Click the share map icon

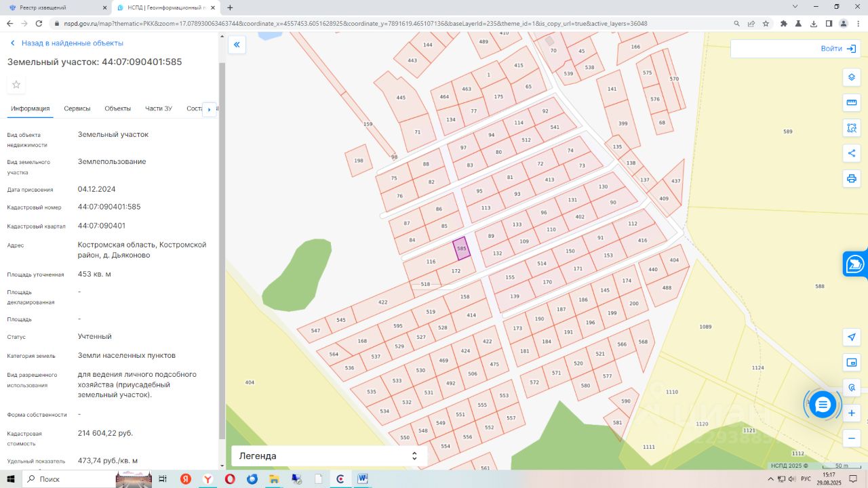click(x=852, y=153)
